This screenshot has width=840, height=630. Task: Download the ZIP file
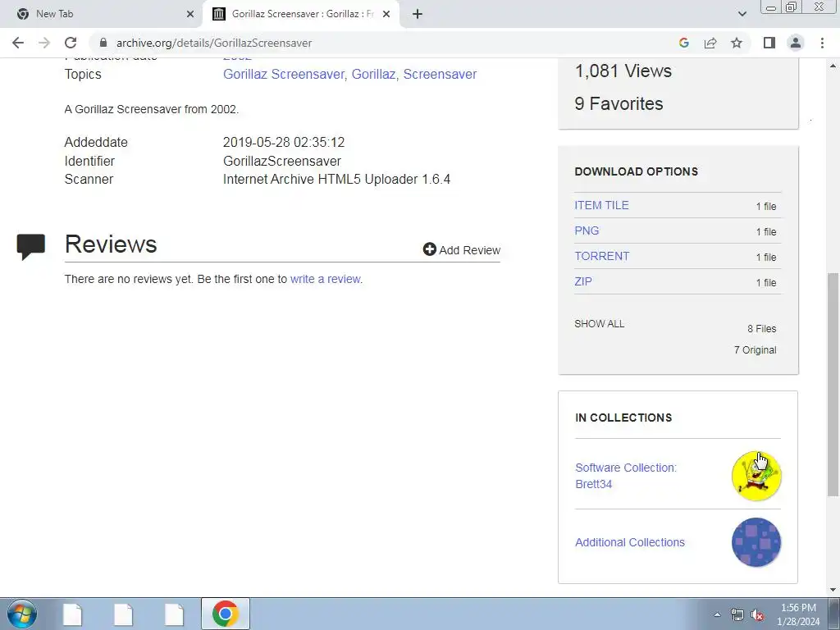(x=583, y=282)
